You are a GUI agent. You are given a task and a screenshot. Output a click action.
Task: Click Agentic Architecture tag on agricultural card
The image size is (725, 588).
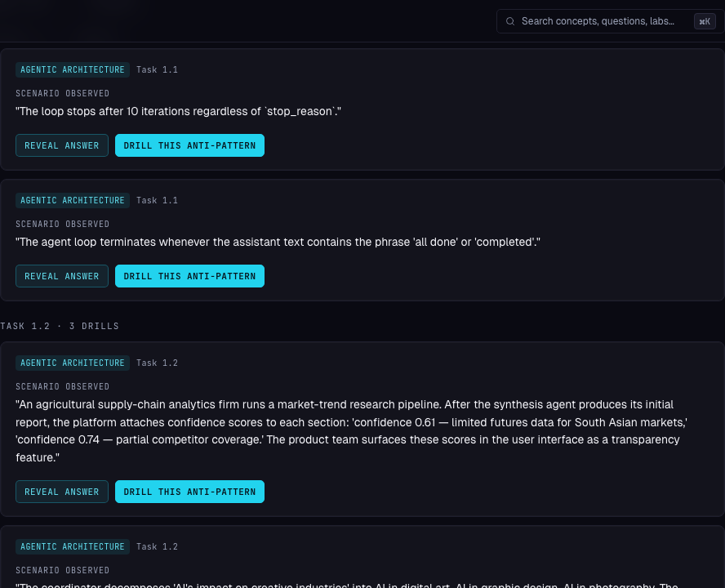(x=73, y=363)
